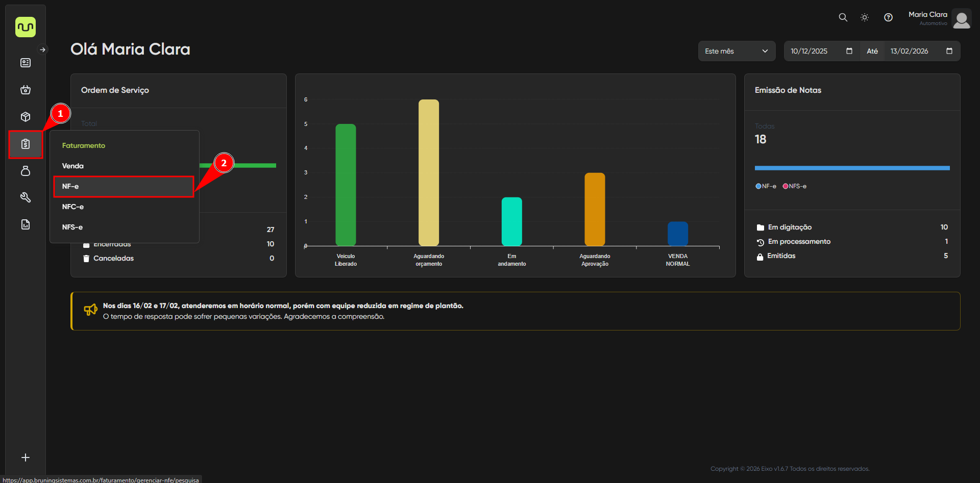Open the calendar picker for end date 13/02/2026
This screenshot has height=483, width=980.
(949, 51)
